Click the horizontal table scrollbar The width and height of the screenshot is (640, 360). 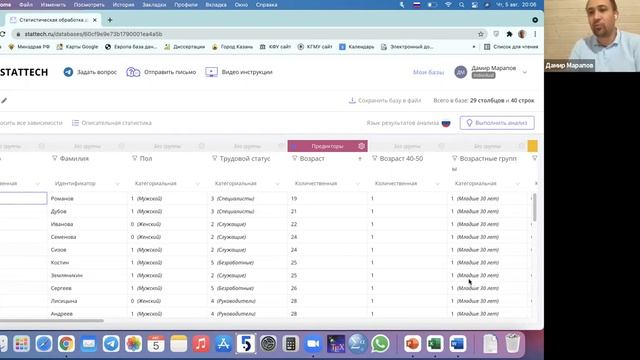click(52, 321)
